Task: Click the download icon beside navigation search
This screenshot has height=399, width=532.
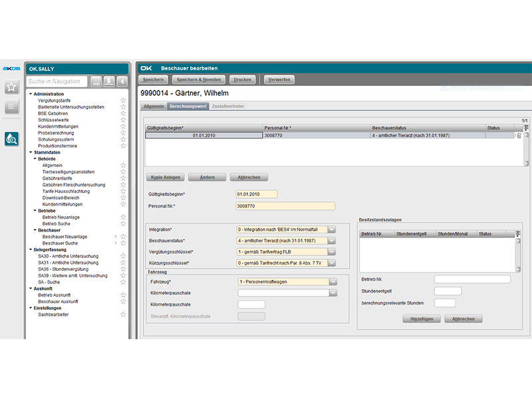Action: pyautogui.click(x=109, y=82)
